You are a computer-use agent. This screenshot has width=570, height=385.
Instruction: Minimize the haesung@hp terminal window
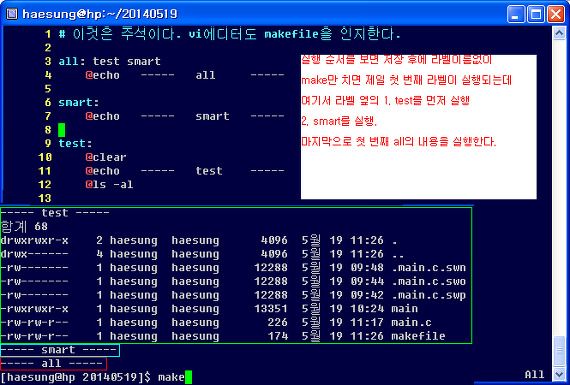pyautogui.click(x=515, y=14)
